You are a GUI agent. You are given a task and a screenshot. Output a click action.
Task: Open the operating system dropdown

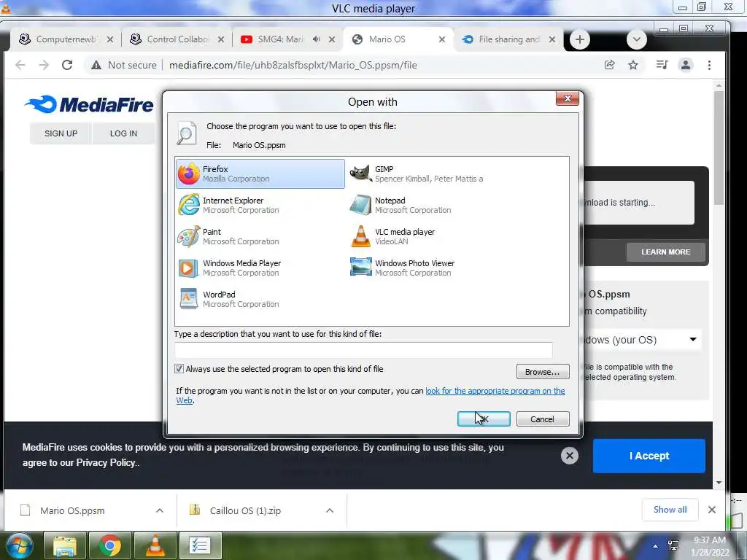pyautogui.click(x=641, y=340)
